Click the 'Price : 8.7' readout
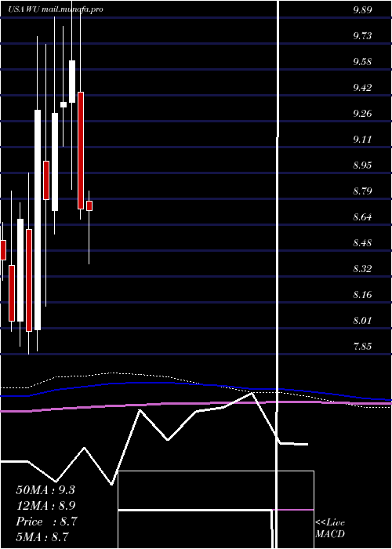Screen dimensions: 392x549 pyautogui.click(x=46, y=522)
